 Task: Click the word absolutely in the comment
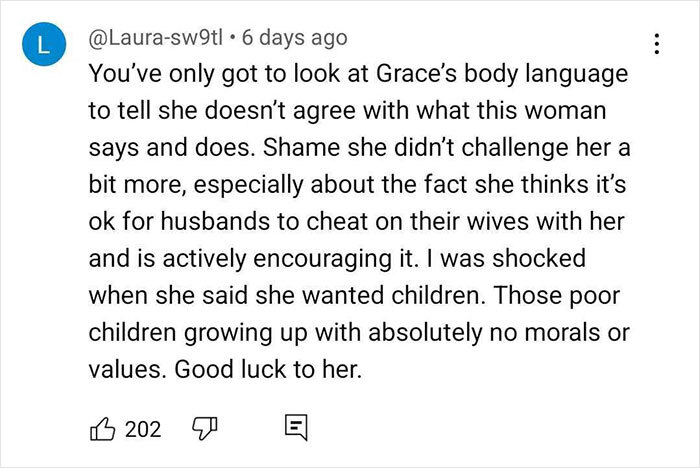[425, 334]
